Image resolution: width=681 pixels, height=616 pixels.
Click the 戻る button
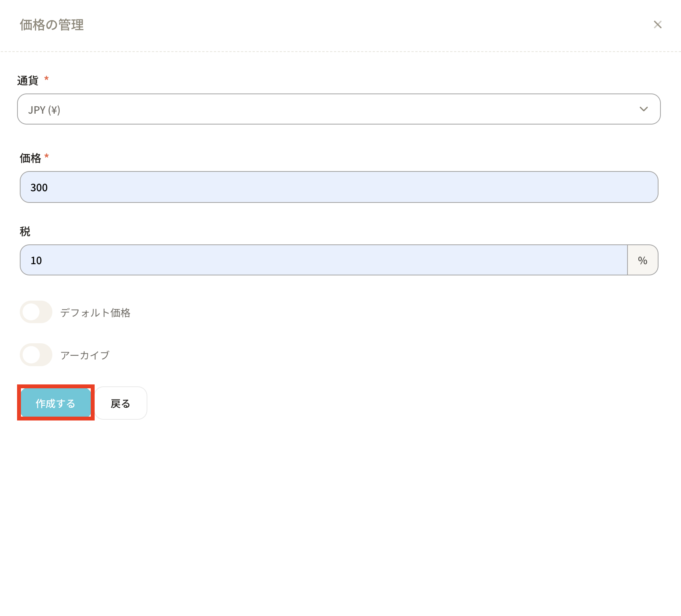120,403
